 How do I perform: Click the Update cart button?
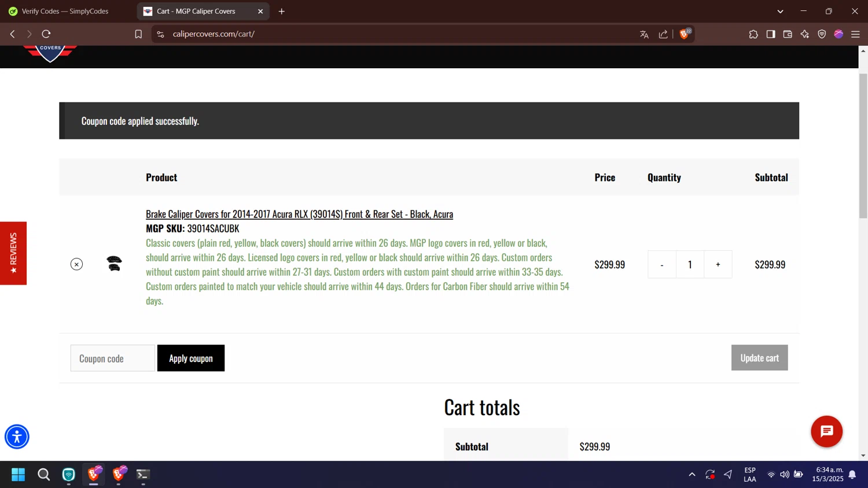[759, 358]
